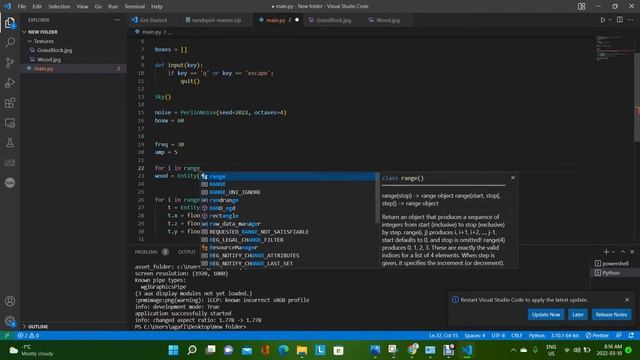Image resolution: width=640 pixels, height=360 pixels.
Task: Open the Help menu
Action: (x=157, y=6)
